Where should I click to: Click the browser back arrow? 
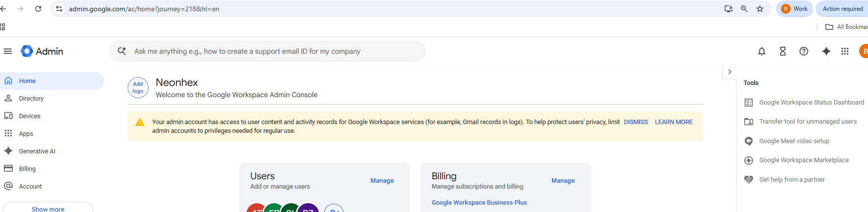click(x=3, y=9)
